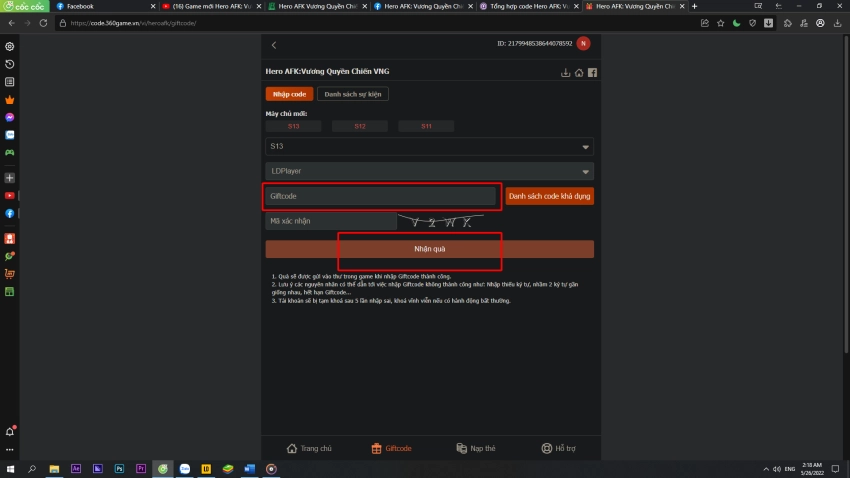The image size is (850, 478).
Task: Click the share icon in address bar
Action: coord(705,23)
